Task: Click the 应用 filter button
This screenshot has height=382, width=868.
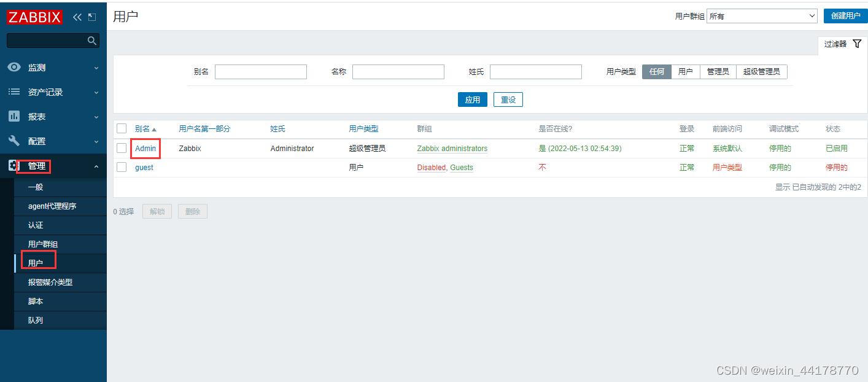Action: 473,99
